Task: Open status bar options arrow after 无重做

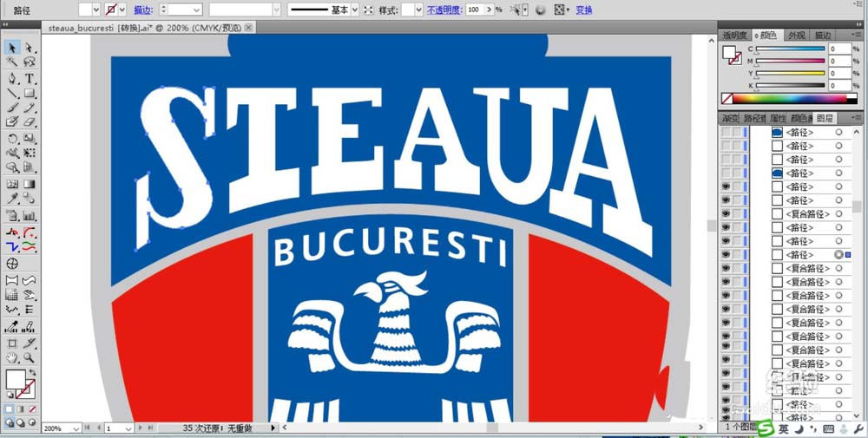Action: click(x=273, y=428)
